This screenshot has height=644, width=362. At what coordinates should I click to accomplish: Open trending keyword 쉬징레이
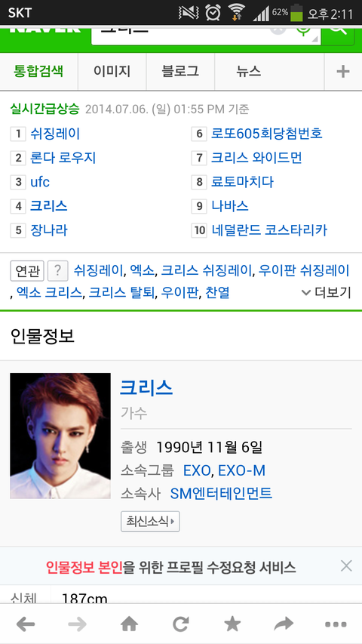pos(55,134)
